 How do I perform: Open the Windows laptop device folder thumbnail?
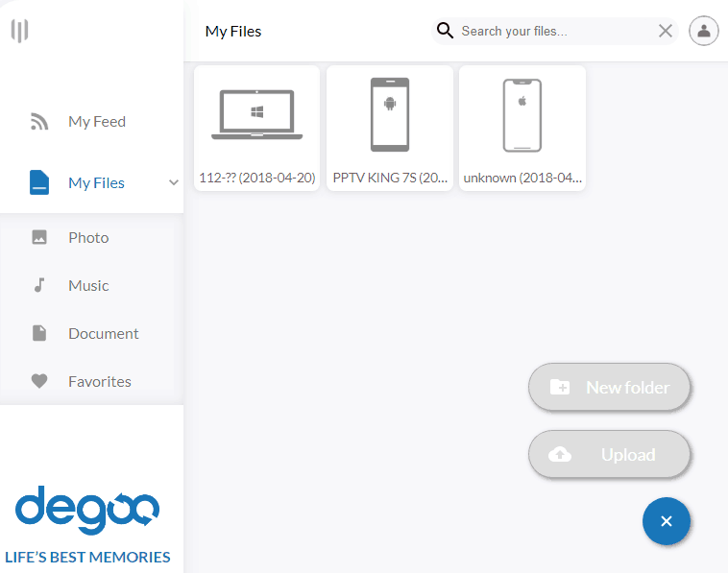pos(256,114)
